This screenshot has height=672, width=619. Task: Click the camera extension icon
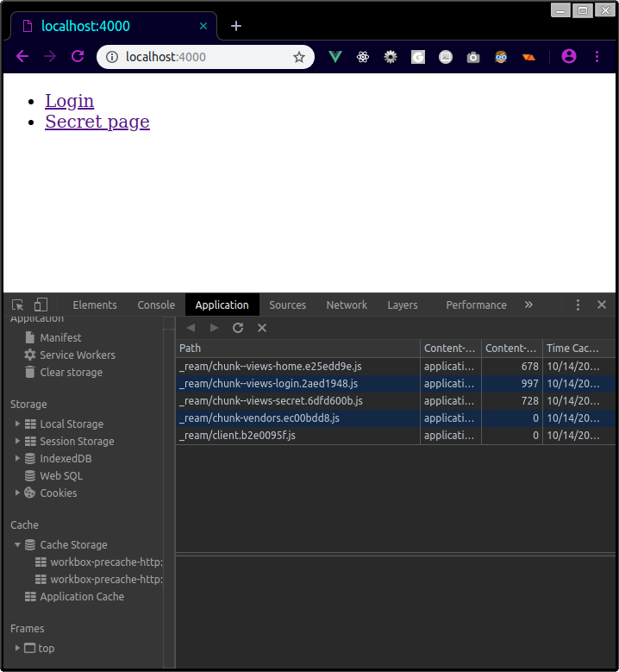point(473,57)
